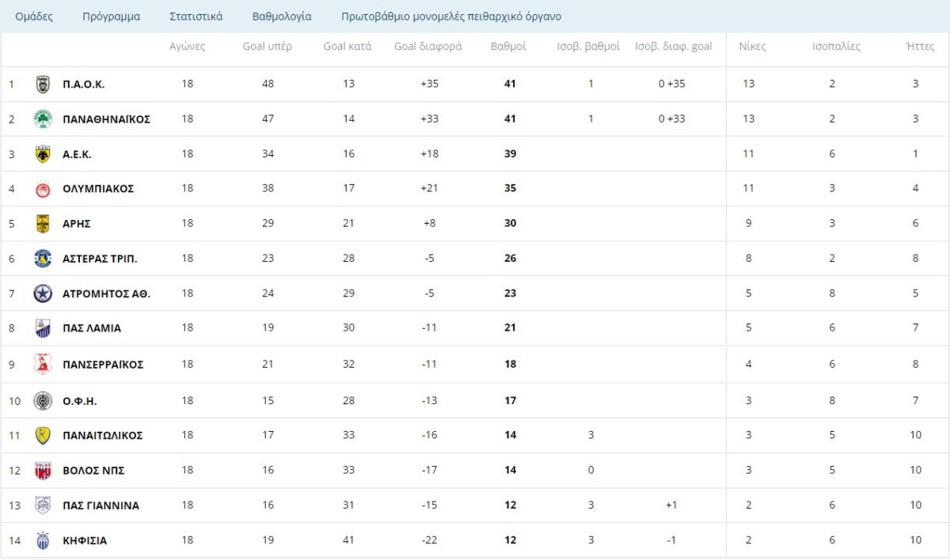The image size is (950, 560).
Task: Click the Ολυμπιακός red crest
Action: [43, 189]
